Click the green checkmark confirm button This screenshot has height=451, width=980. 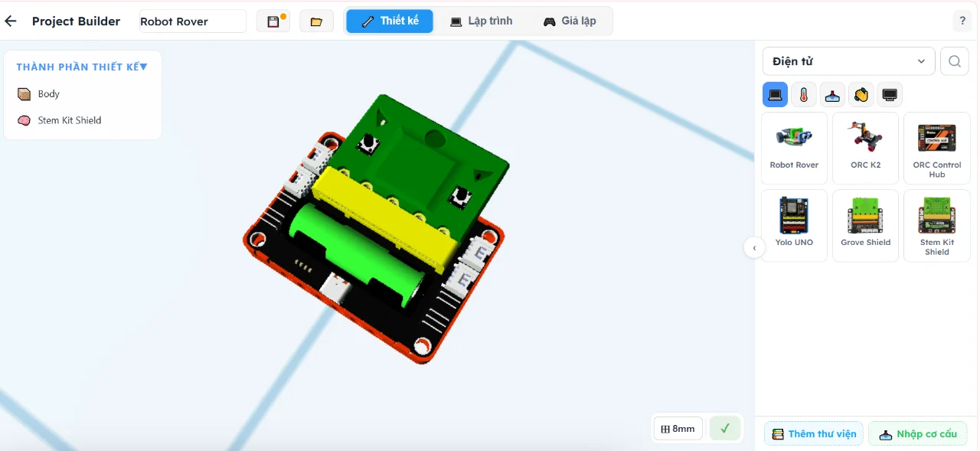pyautogui.click(x=724, y=429)
